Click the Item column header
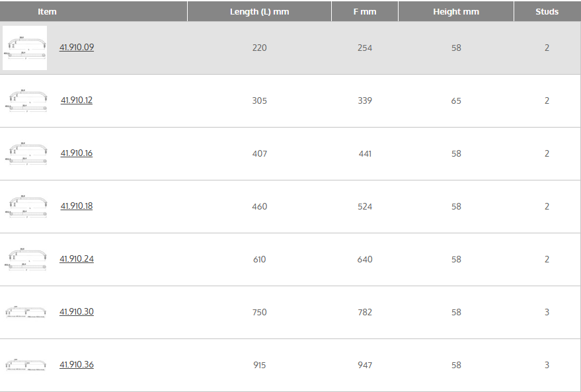Screen dimensions: 581x392 (47, 11)
